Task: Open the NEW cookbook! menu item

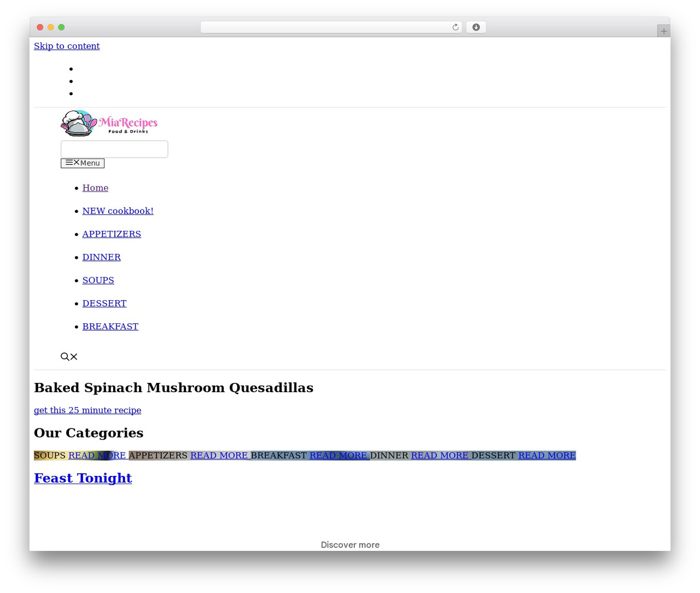Action: [118, 211]
